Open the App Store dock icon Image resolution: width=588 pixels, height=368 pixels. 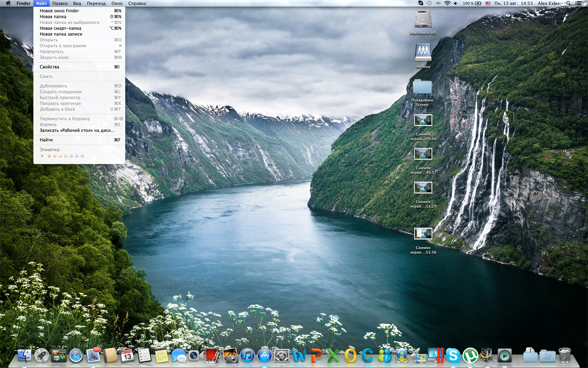tap(265, 356)
